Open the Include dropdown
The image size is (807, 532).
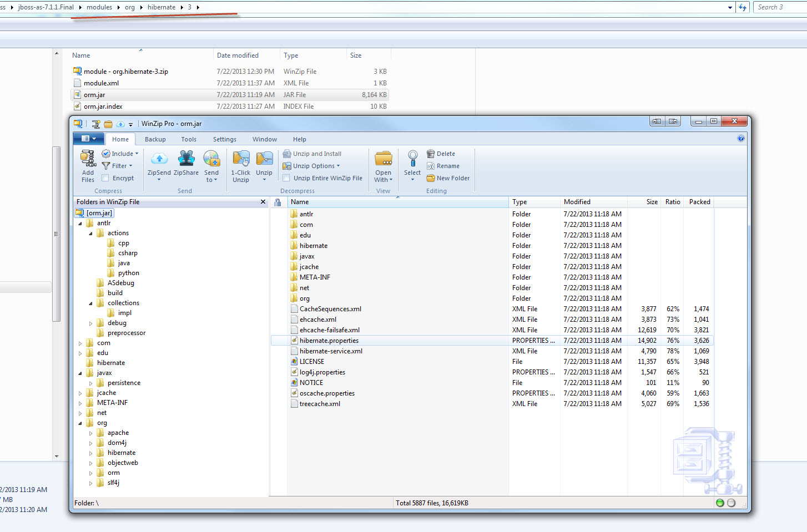point(120,154)
